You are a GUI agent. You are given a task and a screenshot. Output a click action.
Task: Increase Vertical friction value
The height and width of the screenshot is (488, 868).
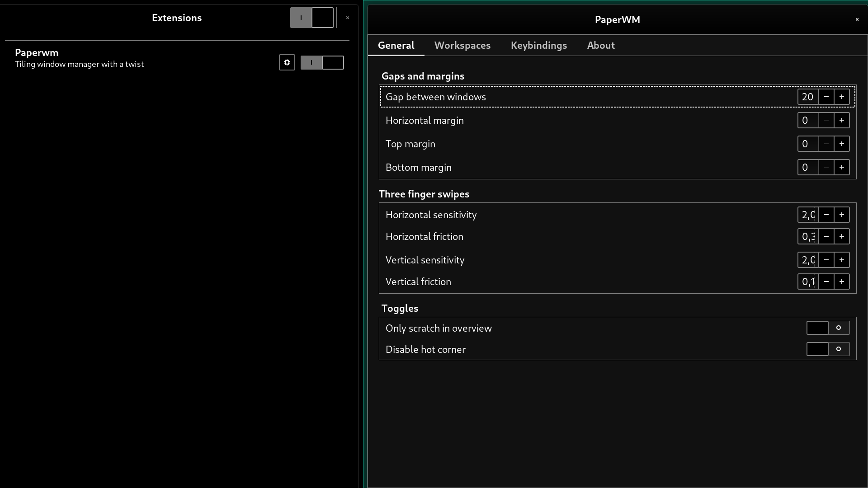842,282
